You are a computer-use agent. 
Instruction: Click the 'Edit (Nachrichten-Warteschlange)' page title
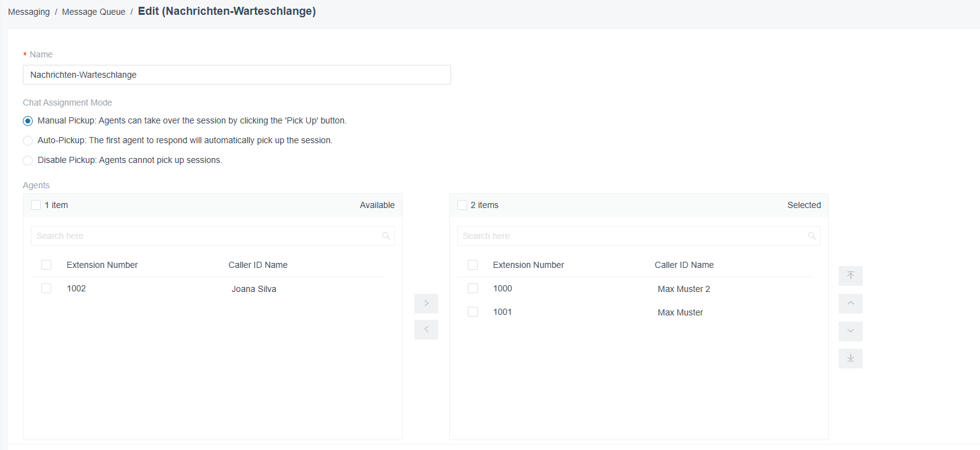tap(227, 11)
